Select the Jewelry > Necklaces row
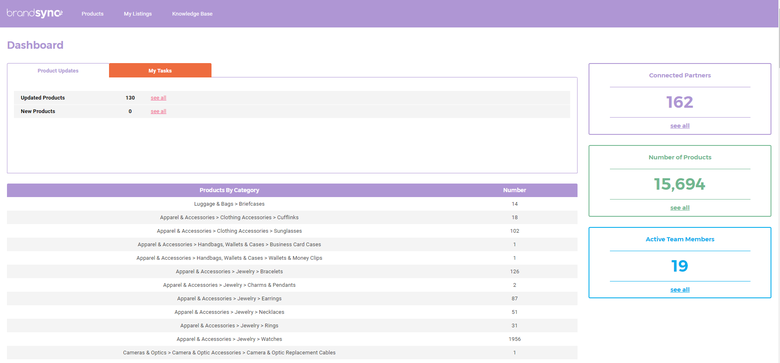The width and height of the screenshot is (780, 363). [x=292, y=312]
